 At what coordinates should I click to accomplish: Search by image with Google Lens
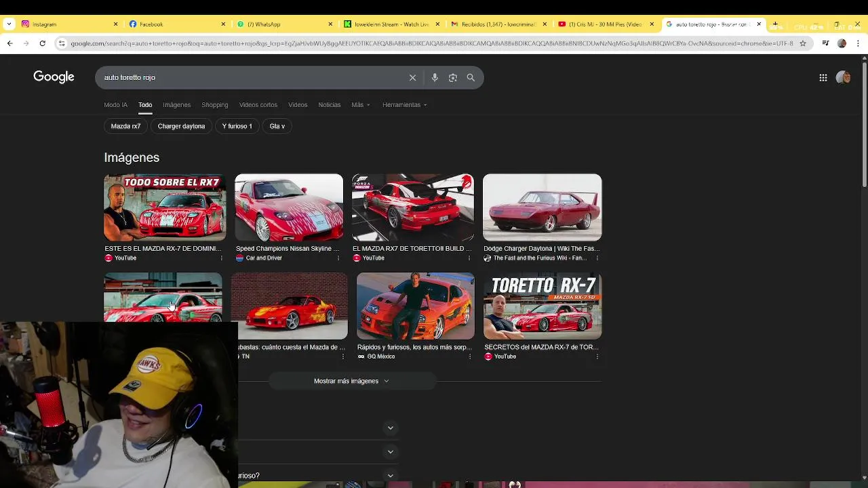pos(453,77)
